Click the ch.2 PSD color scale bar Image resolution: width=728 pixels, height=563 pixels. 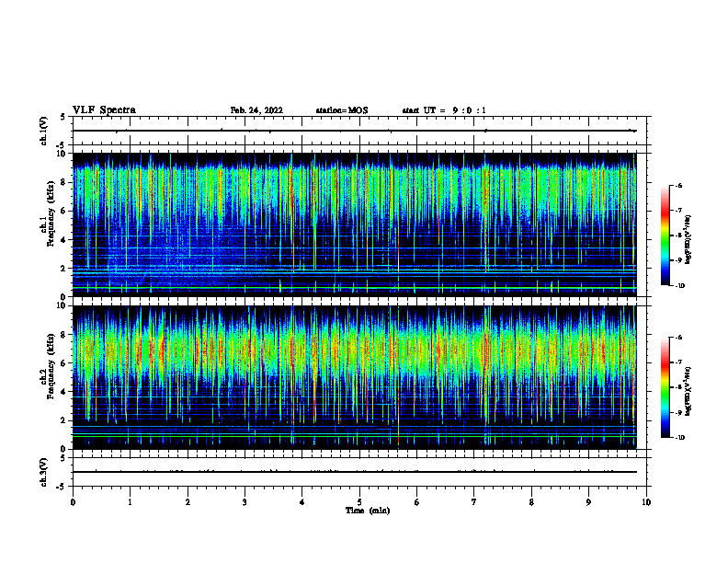pyautogui.click(x=665, y=387)
